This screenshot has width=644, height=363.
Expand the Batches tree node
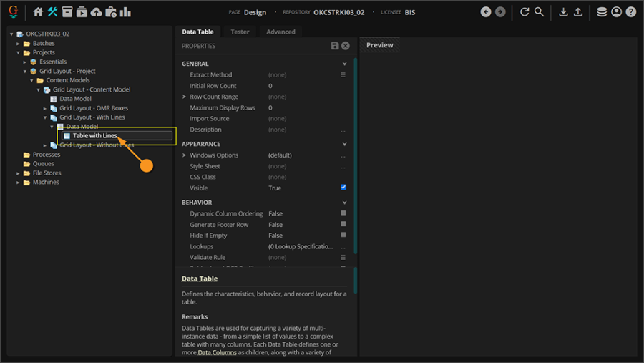click(x=19, y=44)
